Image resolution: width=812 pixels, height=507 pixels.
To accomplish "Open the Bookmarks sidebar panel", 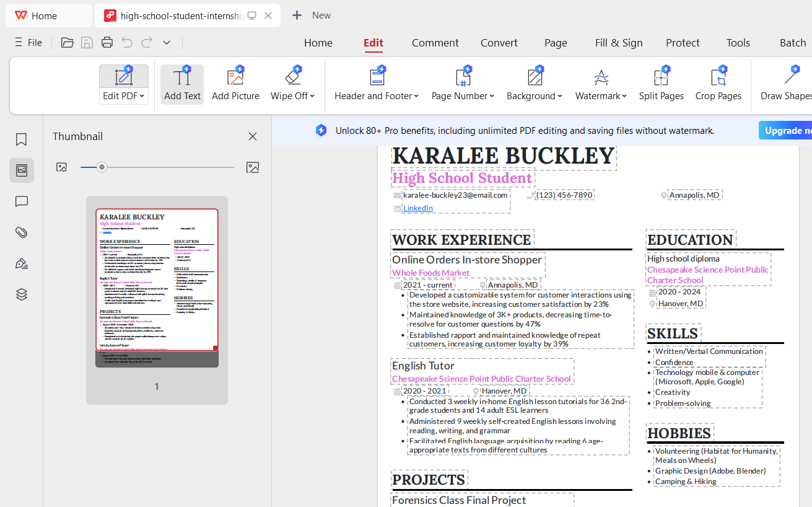I will pyautogui.click(x=21, y=139).
